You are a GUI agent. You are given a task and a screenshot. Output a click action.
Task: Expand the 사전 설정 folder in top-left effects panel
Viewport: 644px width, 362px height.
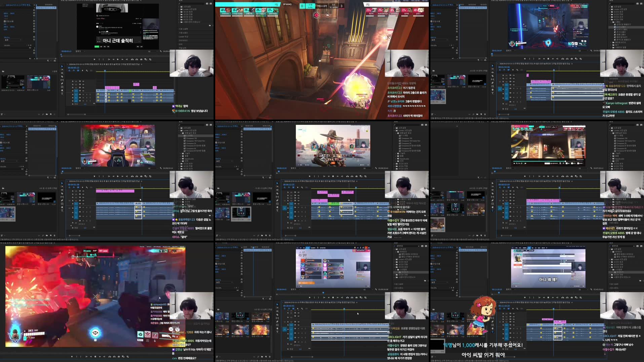coord(179,7)
